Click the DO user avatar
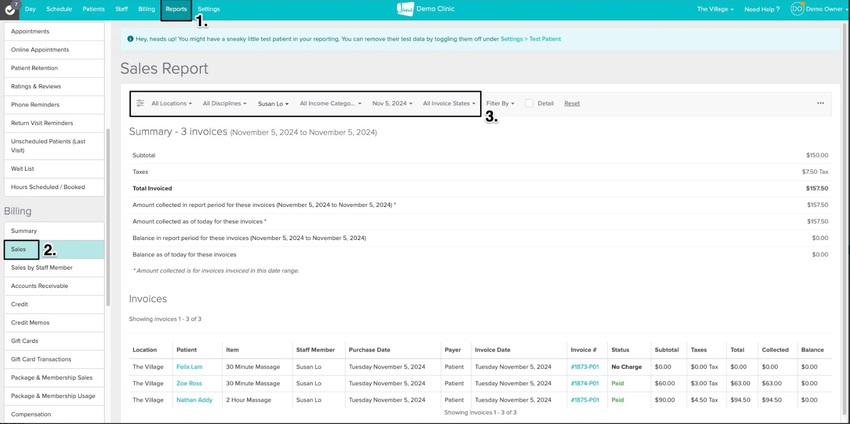The height and width of the screenshot is (424, 850). click(x=797, y=9)
